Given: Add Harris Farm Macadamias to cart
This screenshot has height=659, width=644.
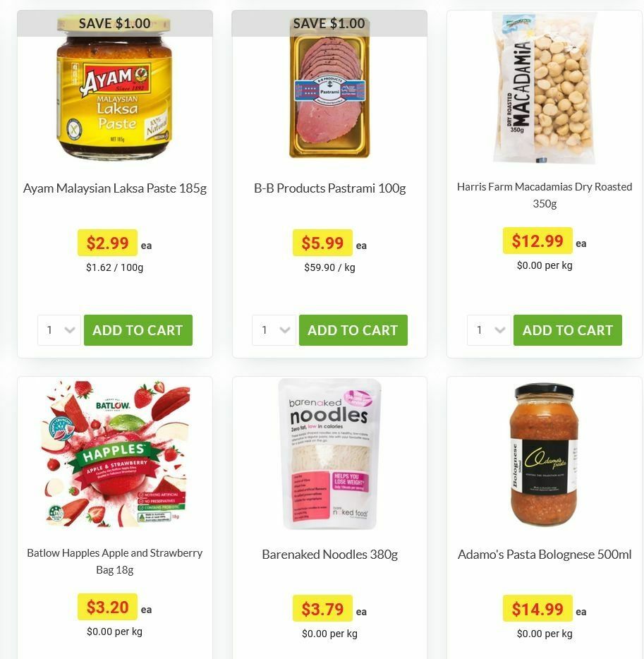Looking at the screenshot, I should click(x=568, y=330).
